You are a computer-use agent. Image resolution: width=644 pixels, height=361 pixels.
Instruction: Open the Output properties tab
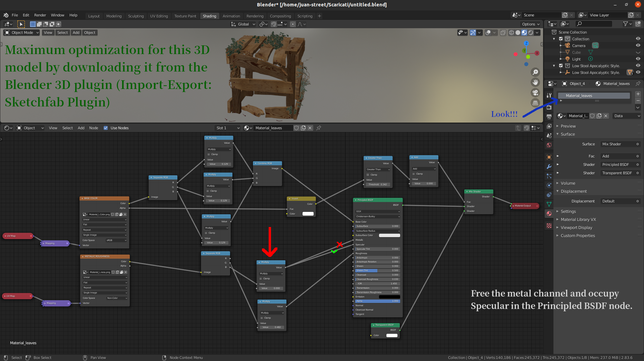coord(549,117)
